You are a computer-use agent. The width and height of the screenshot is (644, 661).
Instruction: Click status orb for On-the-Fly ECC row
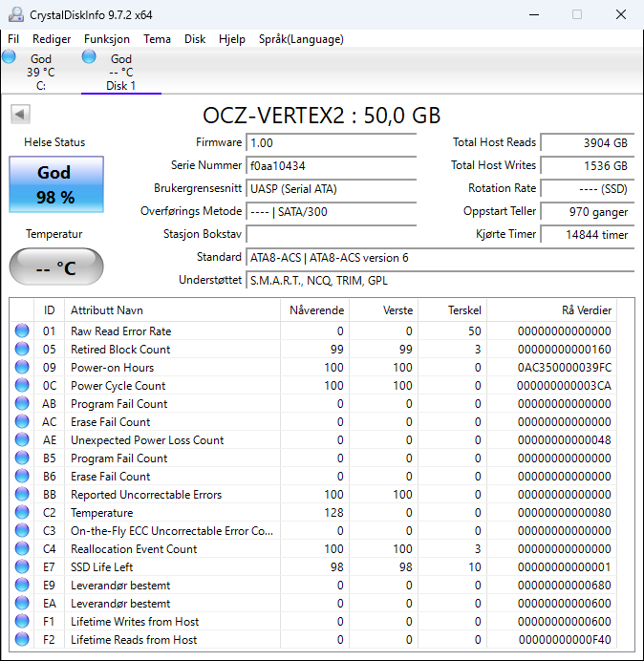[x=22, y=530]
